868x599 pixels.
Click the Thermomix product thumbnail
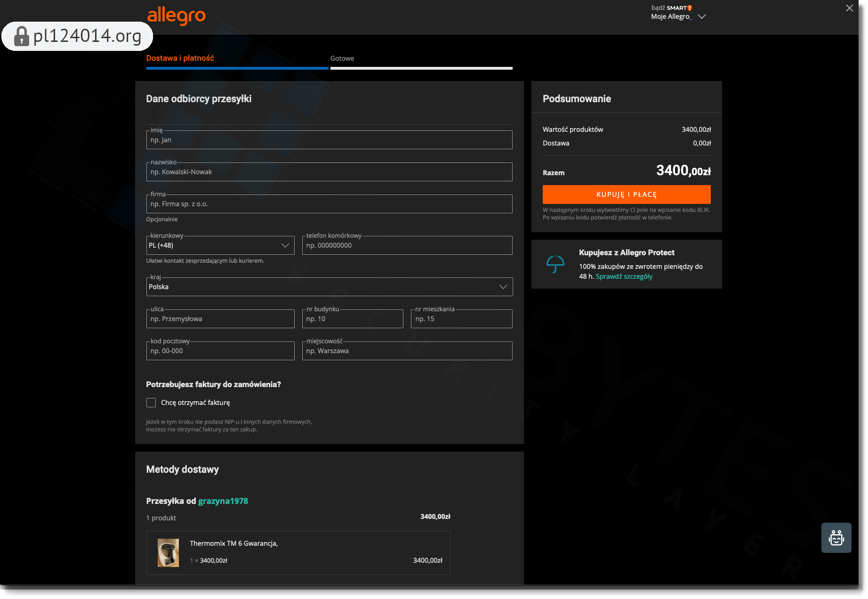click(168, 553)
